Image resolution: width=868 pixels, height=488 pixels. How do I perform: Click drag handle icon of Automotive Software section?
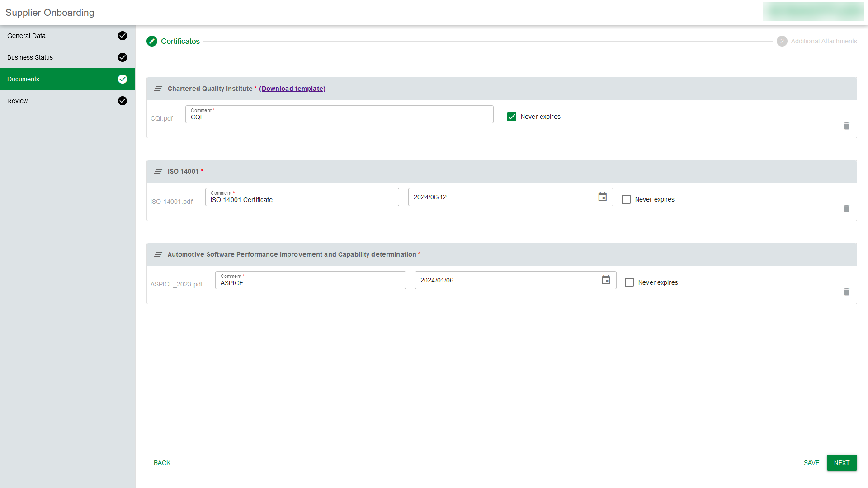coord(158,254)
